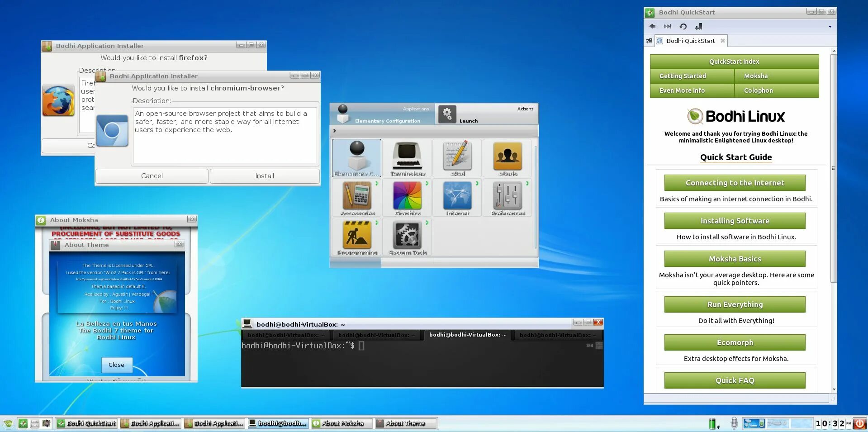Open the Ecomorph guide
The height and width of the screenshot is (432, 868).
735,342
